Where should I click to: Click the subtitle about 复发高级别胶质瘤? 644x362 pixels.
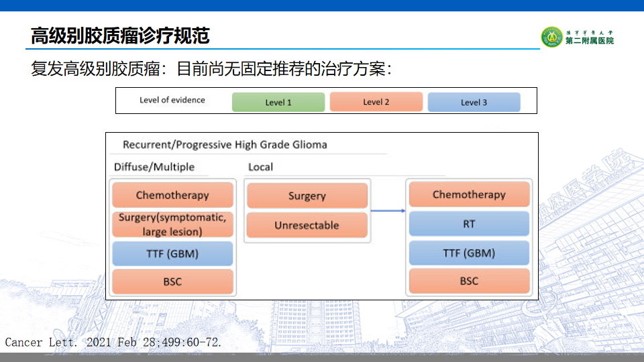click(211, 68)
